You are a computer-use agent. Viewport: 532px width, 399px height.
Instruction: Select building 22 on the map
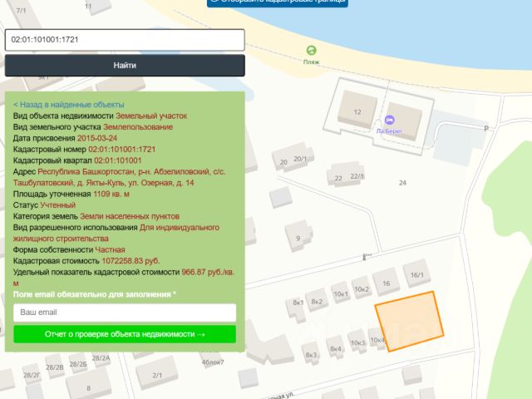[x=338, y=178]
